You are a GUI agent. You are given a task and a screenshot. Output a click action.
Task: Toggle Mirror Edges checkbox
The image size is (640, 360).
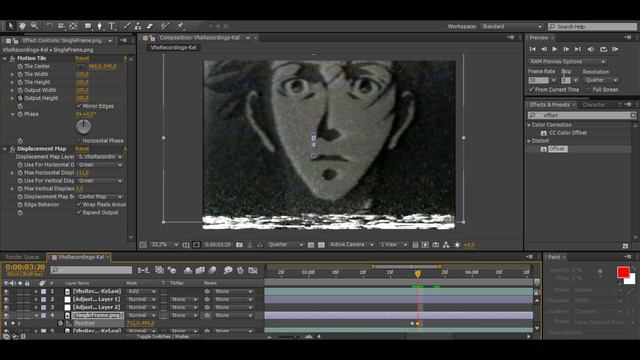[x=79, y=106]
